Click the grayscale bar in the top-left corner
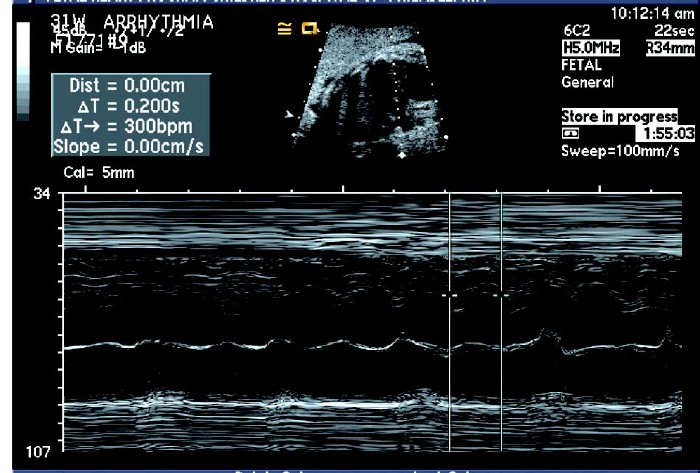This screenshot has width=700, height=473. [x=23, y=71]
